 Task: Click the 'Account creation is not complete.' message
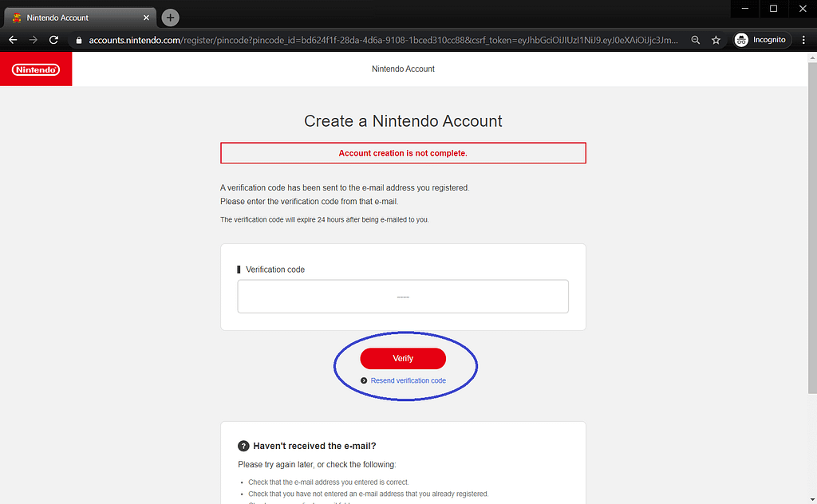click(x=403, y=153)
